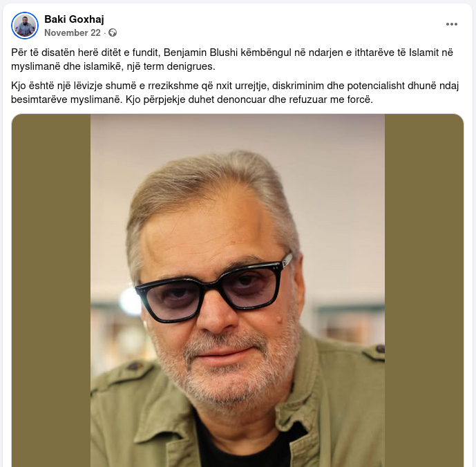The width and height of the screenshot is (476, 467).
Task: Open the November 22 post timestamp
Action: pyautogui.click(x=73, y=32)
